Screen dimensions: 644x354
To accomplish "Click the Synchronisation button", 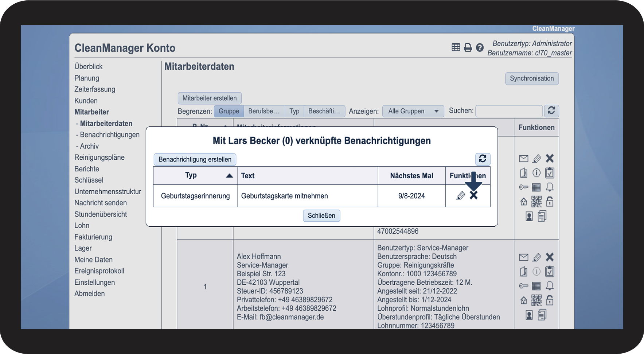I will coord(532,78).
